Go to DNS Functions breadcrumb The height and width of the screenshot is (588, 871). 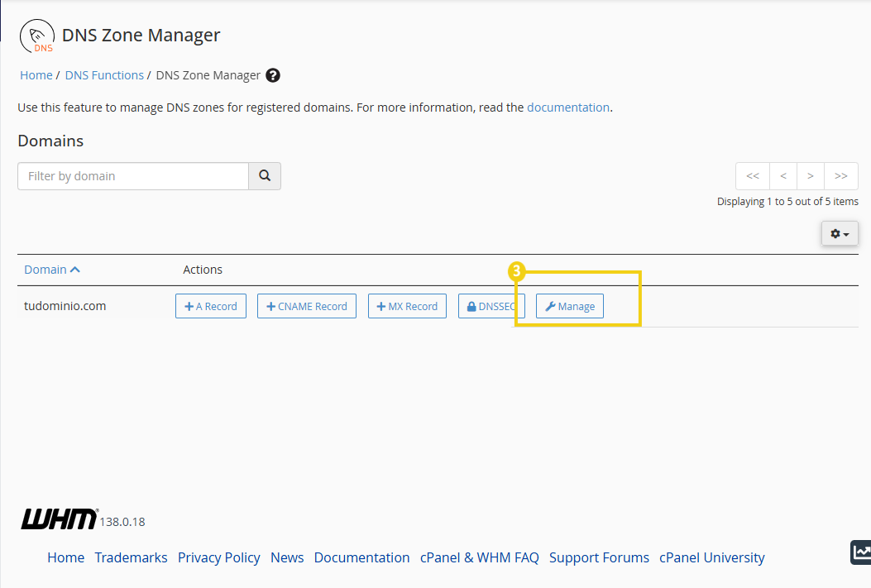[104, 75]
